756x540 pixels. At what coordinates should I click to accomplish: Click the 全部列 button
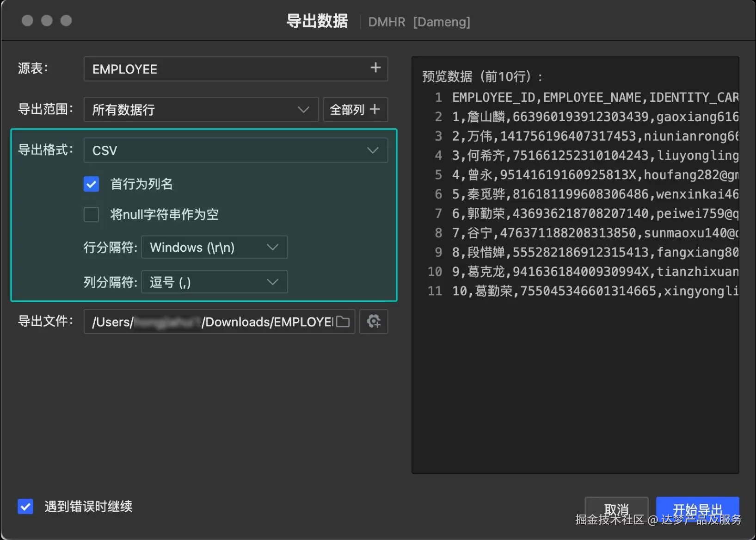355,110
